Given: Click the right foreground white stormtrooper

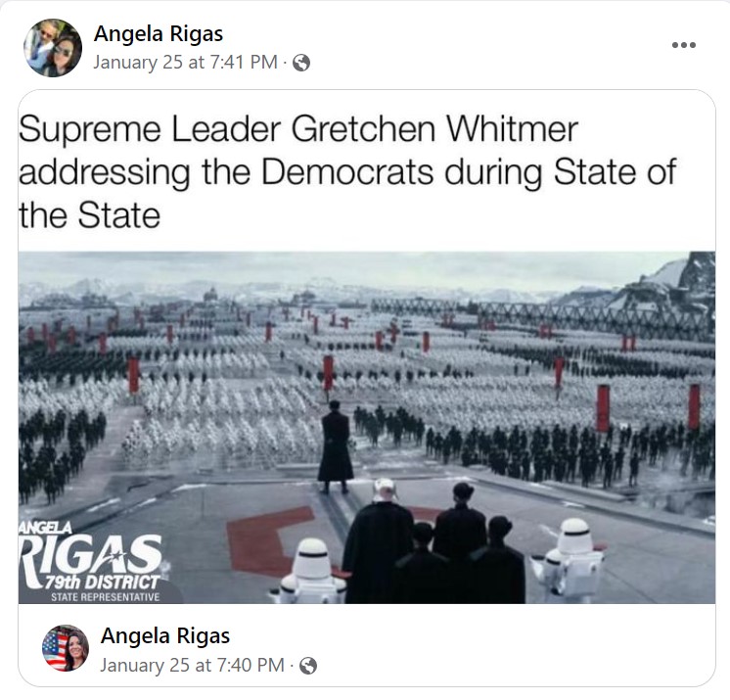Looking at the screenshot, I should [571, 558].
